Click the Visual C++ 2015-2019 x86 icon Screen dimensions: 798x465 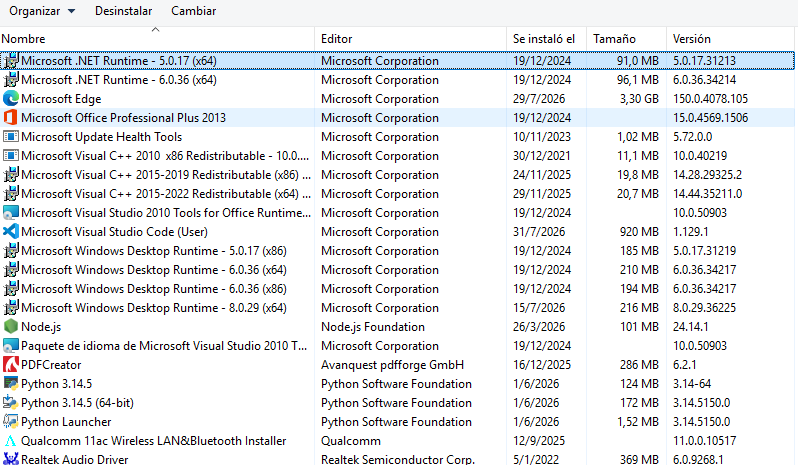11,175
